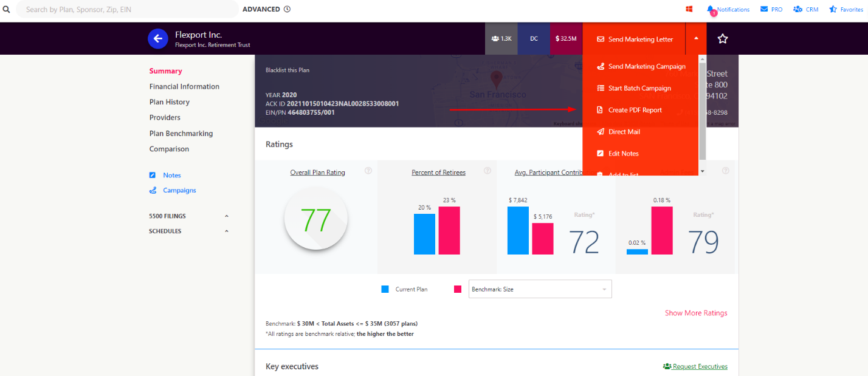Expand the Schedules section
The height and width of the screenshot is (376, 868).
(x=227, y=231)
